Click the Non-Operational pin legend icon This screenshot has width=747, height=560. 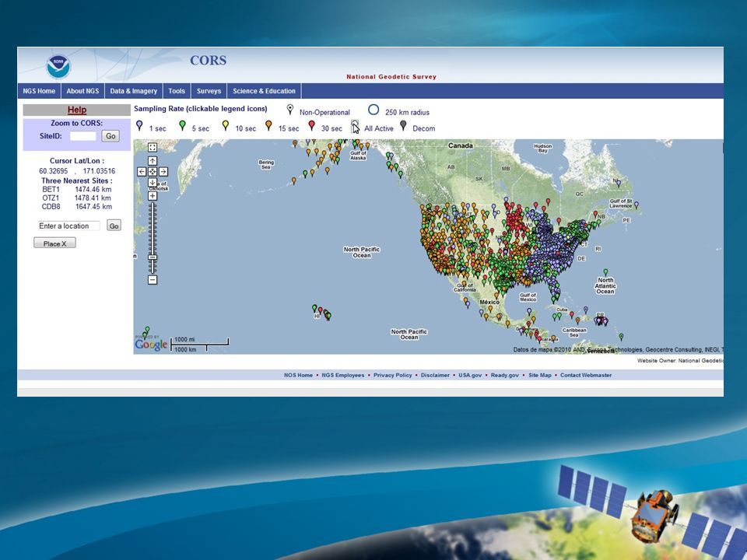click(289, 110)
